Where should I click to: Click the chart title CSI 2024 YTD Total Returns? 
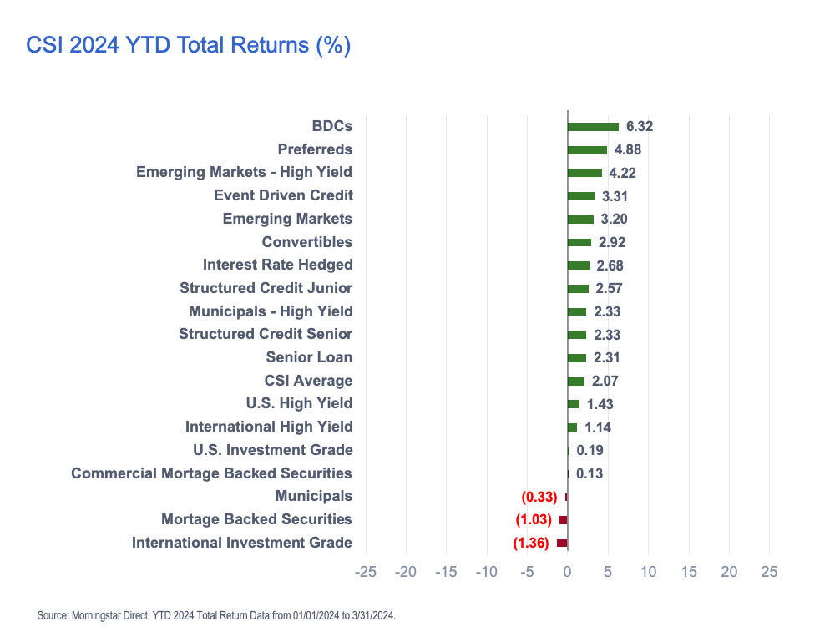tap(188, 45)
